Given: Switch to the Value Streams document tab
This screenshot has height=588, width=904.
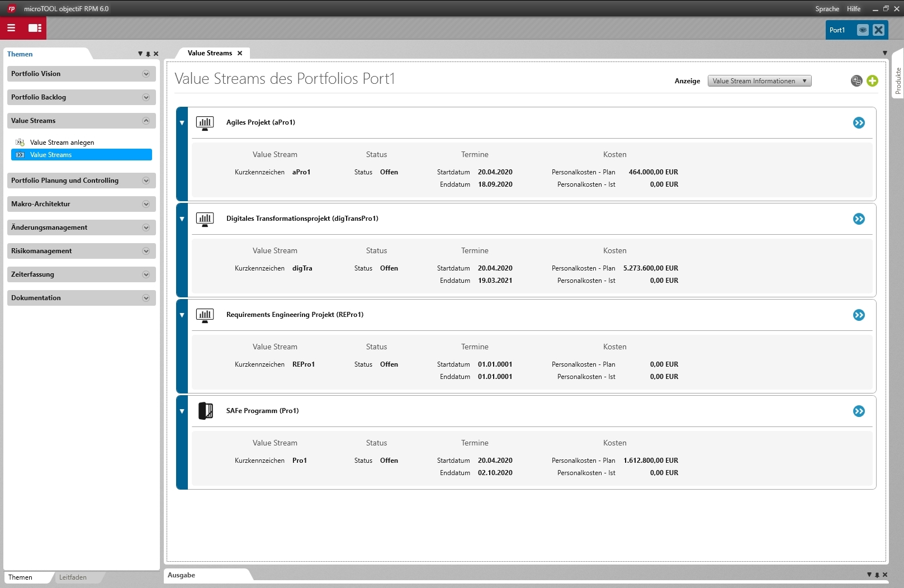Looking at the screenshot, I should 210,53.
